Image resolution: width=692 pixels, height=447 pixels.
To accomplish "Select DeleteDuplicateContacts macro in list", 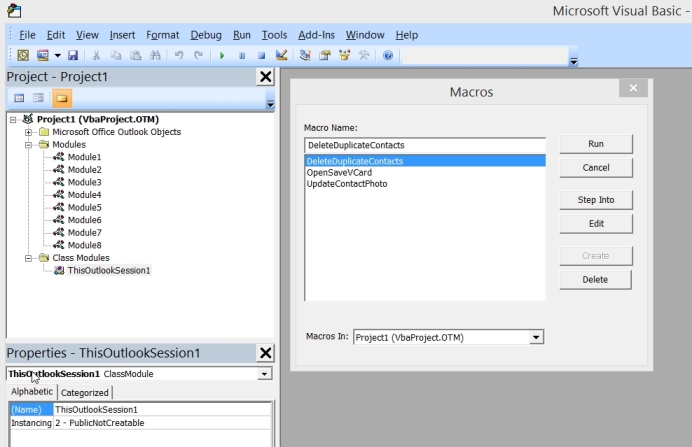I will 425,161.
